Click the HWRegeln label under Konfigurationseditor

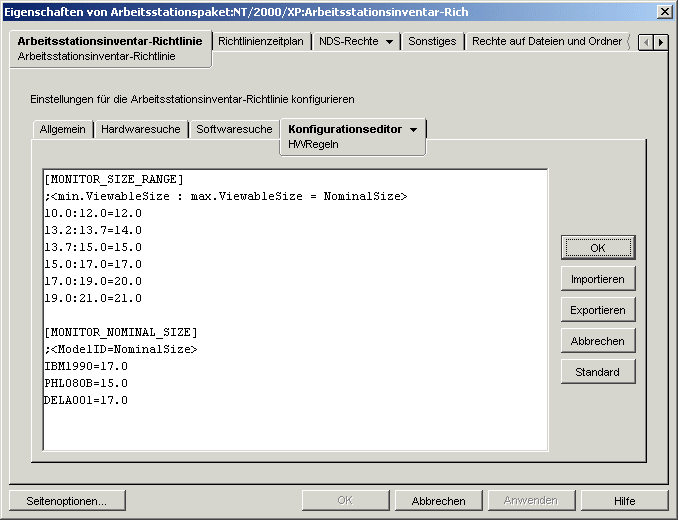(313, 144)
